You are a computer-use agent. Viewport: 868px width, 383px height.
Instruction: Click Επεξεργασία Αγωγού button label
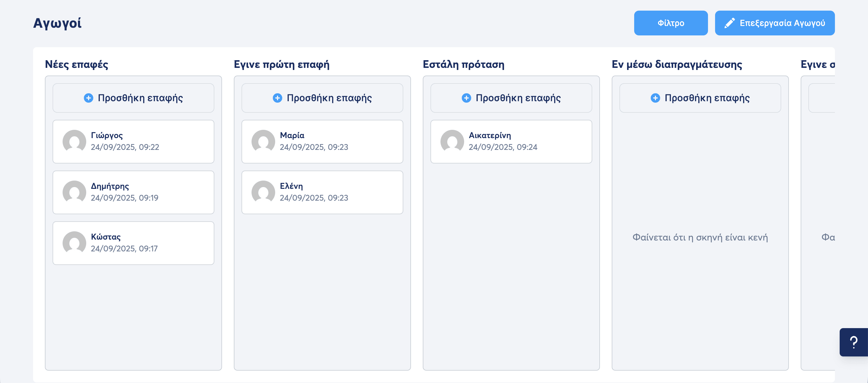point(782,23)
